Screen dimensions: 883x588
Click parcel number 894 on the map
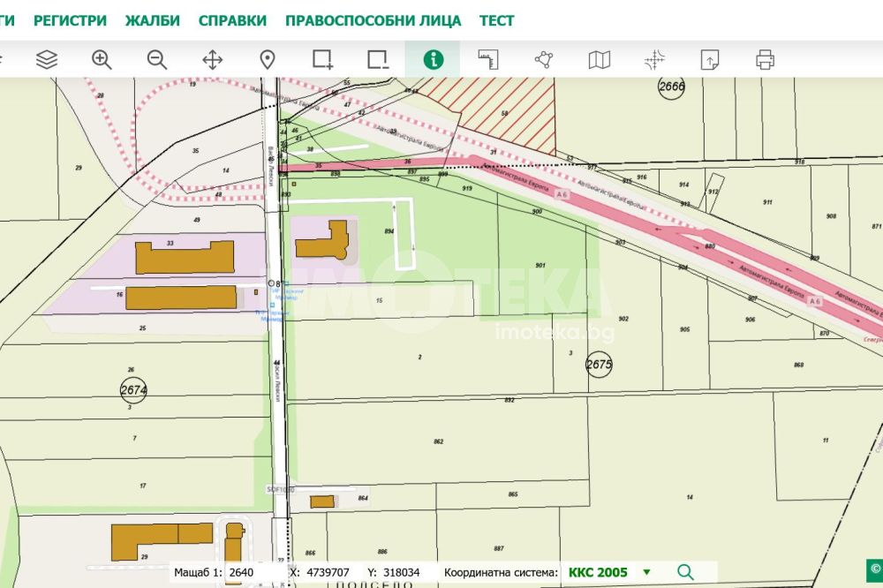click(x=389, y=231)
